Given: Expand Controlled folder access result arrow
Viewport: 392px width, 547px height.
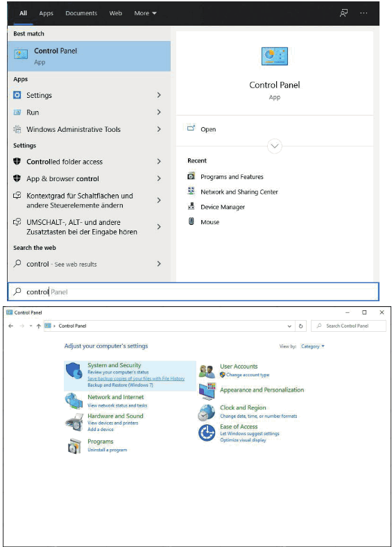Looking at the screenshot, I should click(x=159, y=161).
